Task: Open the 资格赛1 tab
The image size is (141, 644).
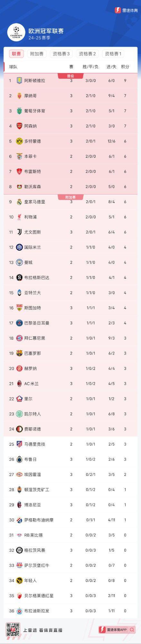Action: tap(113, 54)
